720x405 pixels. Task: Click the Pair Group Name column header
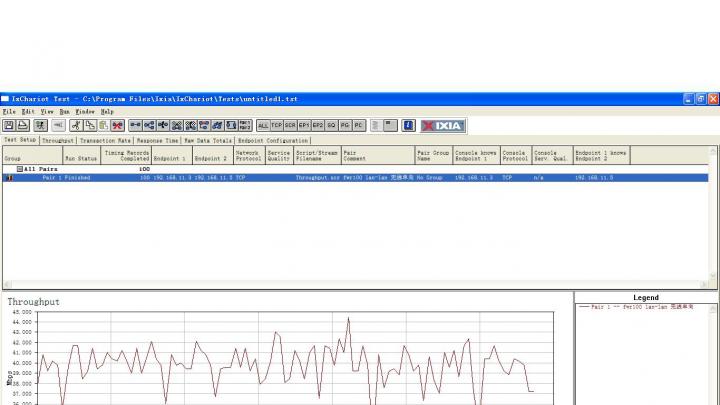434,155
